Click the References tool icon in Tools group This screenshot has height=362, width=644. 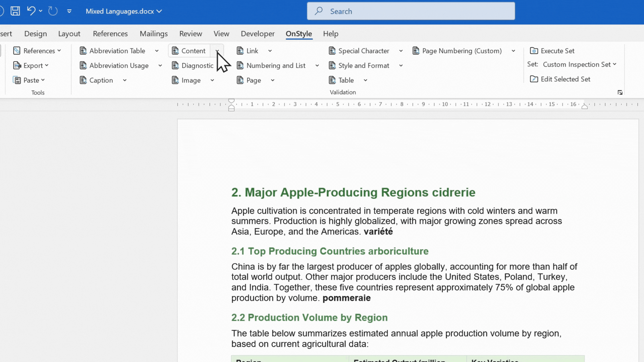[x=17, y=51]
